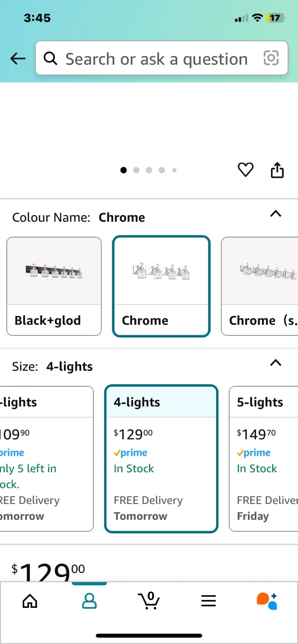
Task: Open the hamburger menu
Action: pos(209,601)
